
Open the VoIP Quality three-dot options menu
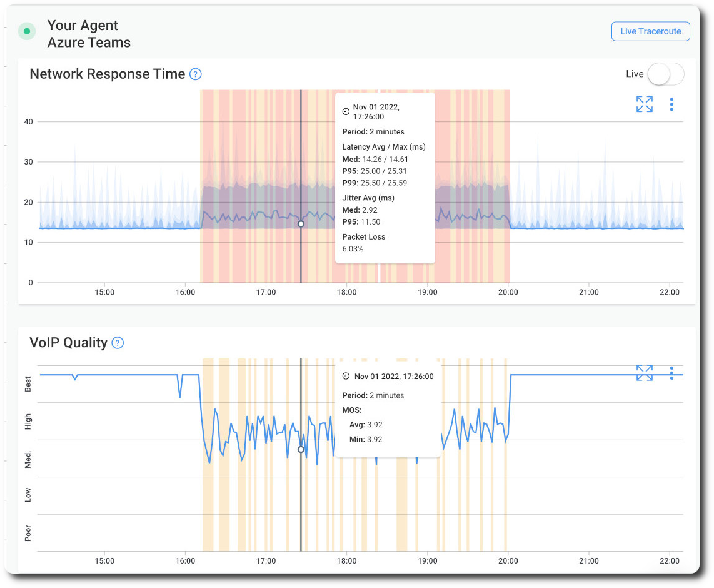(671, 373)
